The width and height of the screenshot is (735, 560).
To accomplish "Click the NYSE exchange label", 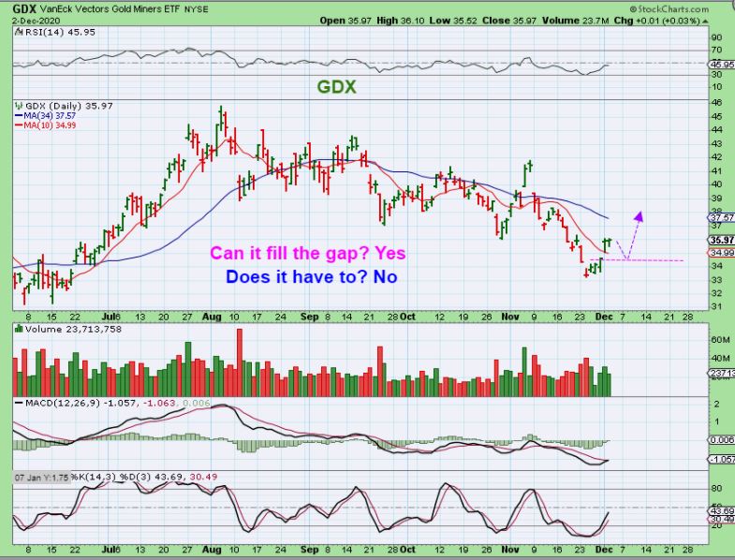I will (197, 9).
